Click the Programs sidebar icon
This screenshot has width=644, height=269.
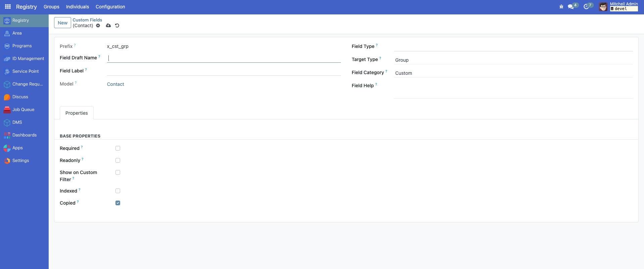7,46
